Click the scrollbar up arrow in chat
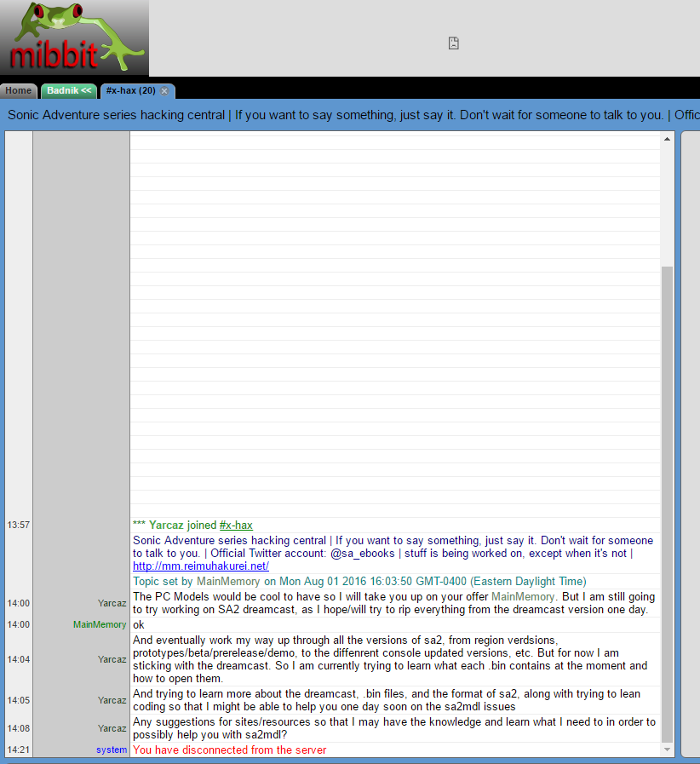The image size is (700, 764). pyautogui.click(x=667, y=140)
